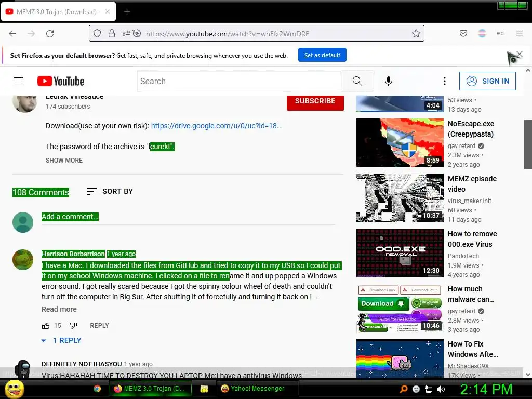Click the orange magnifier tray icon
532x399 pixels.
(x=403, y=389)
